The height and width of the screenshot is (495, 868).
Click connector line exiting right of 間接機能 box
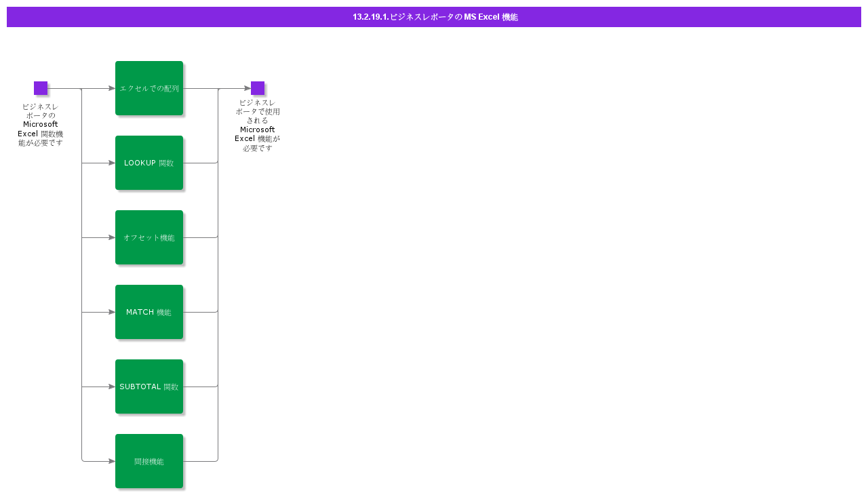(200, 461)
